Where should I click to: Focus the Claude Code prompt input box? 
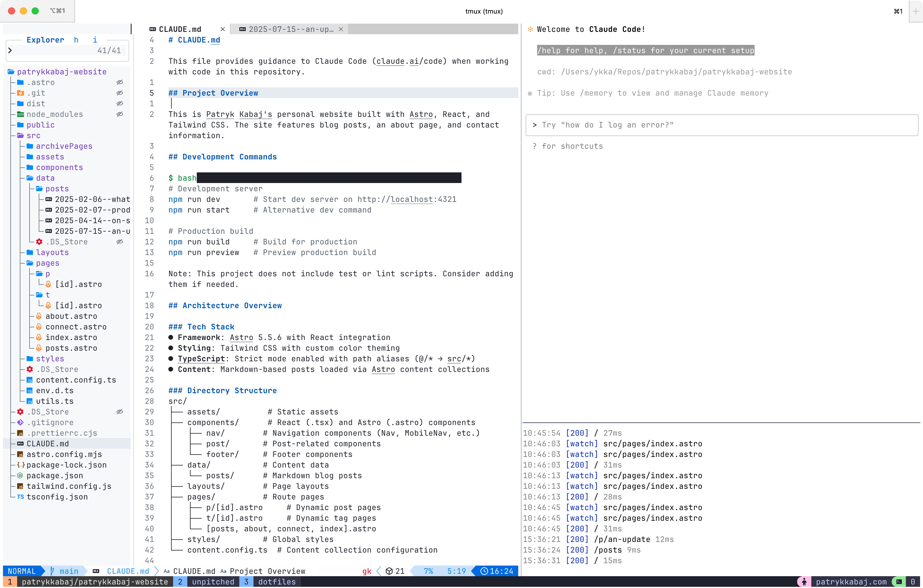click(x=721, y=125)
